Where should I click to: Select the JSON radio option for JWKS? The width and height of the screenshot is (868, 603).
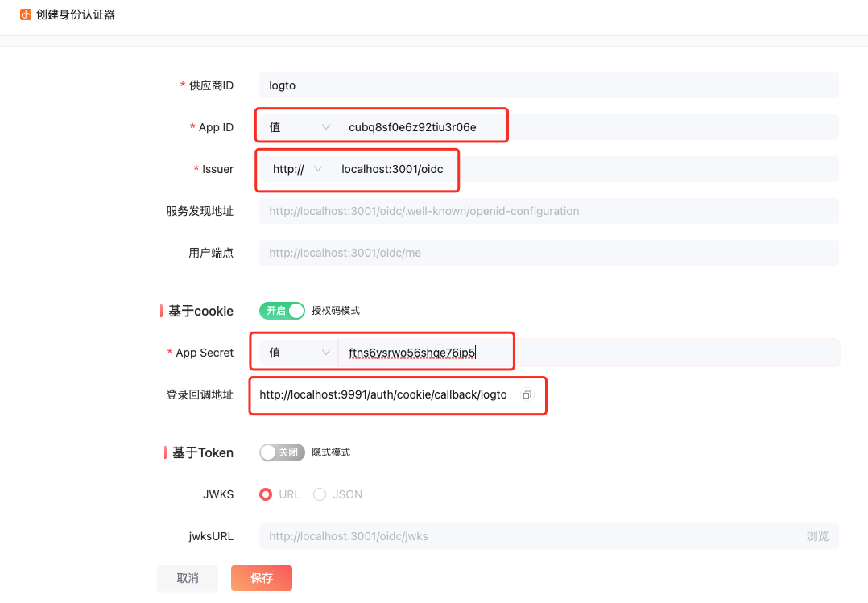pyautogui.click(x=320, y=494)
